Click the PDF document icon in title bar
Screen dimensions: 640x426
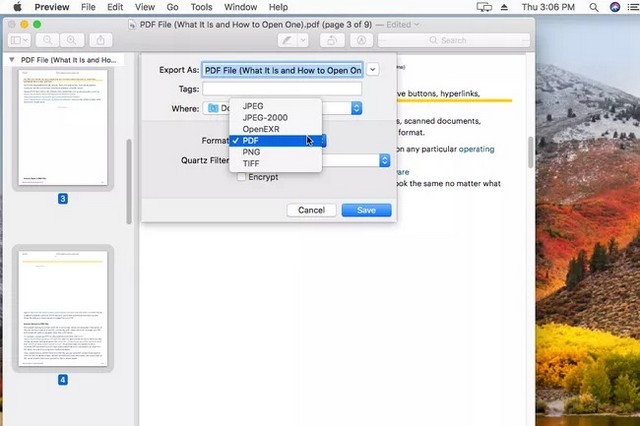(x=132, y=24)
